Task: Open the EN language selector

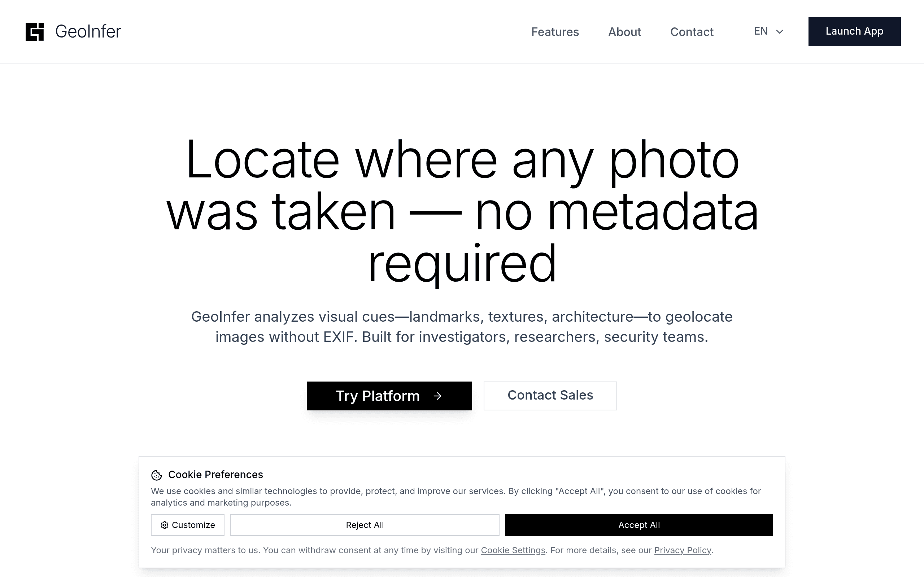Action: pyautogui.click(x=768, y=31)
